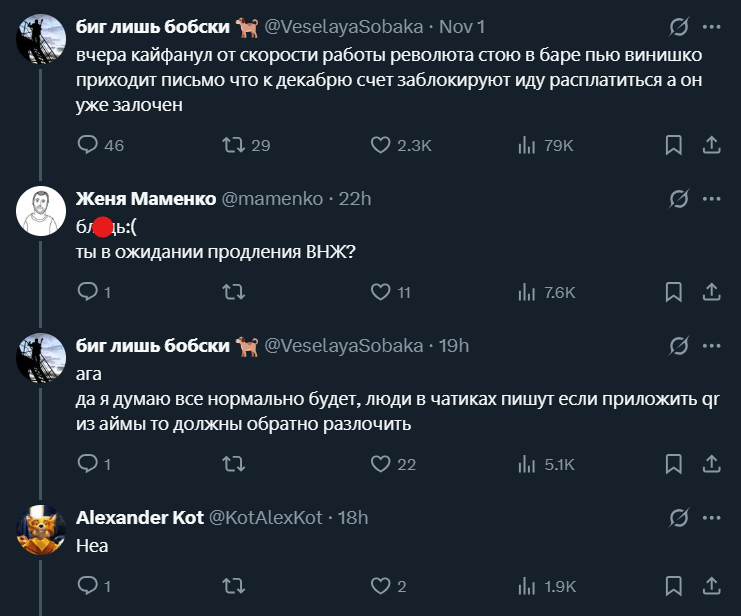Screen dimensions: 741x616
Task: Like Alexander Kot's reply with 2 likes
Action: coord(380,585)
